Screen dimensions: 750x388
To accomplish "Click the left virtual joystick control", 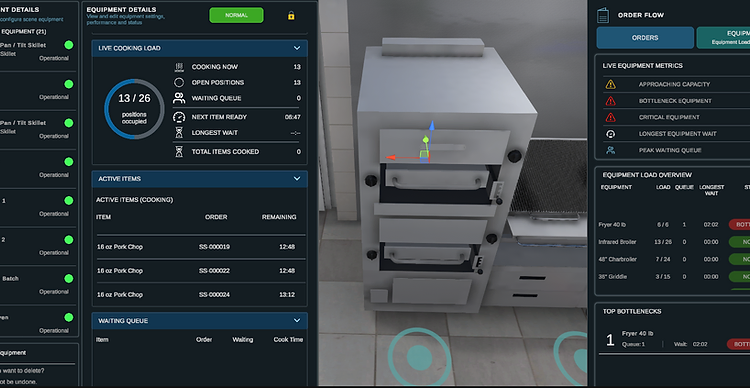I will (x=419, y=358).
